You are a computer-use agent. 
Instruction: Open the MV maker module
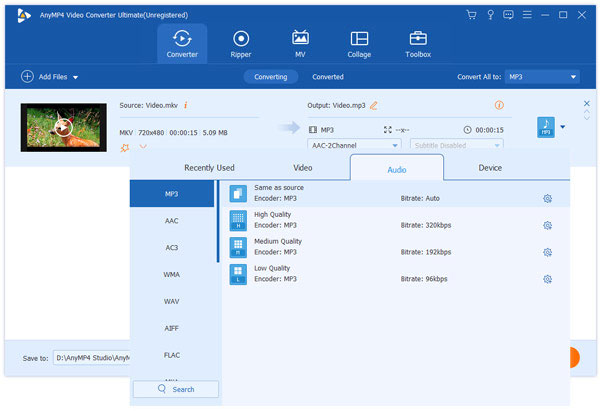tap(300, 44)
